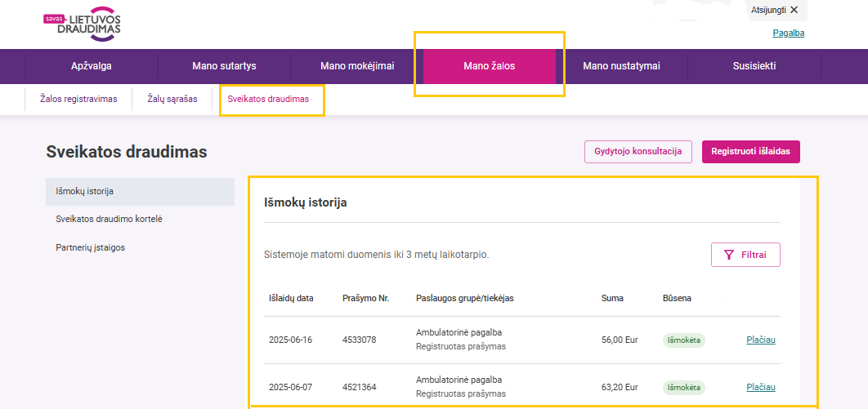Click the Suma column header
Screen dimensions: 868x409
(x=612, y=299)
